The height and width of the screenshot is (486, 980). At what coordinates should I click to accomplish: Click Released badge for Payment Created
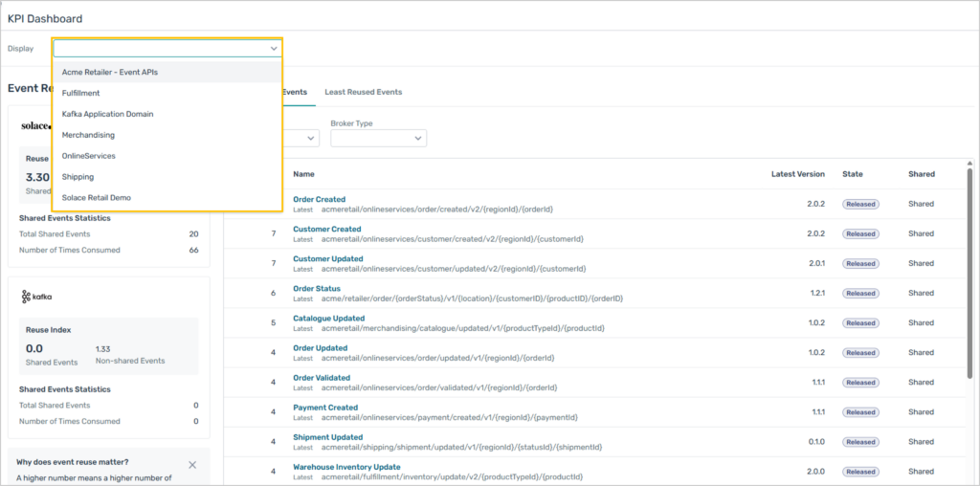tap(859, 412)
